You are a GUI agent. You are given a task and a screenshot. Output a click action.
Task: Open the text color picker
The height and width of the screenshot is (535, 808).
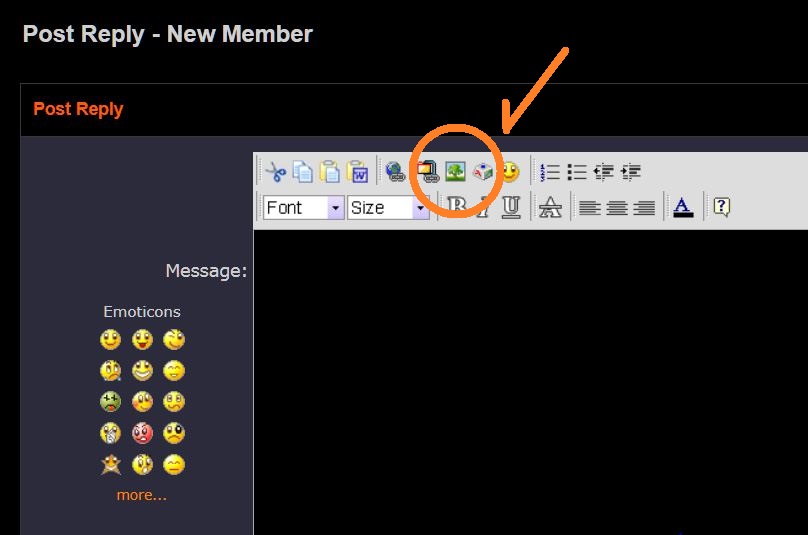[x=683, y=207]
